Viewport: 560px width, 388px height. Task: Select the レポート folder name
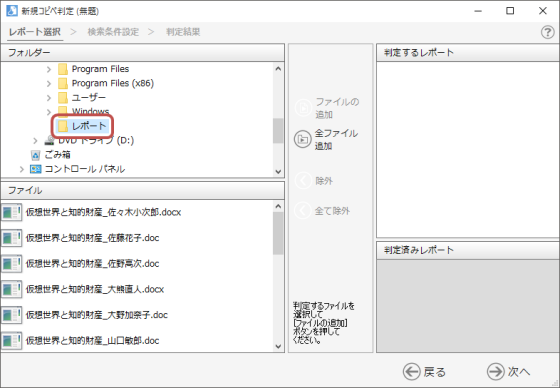coord(89,126)
